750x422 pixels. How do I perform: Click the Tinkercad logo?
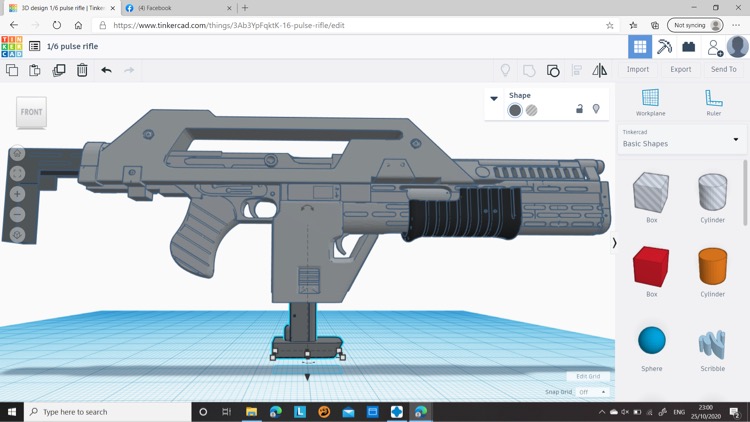[11, 46]
